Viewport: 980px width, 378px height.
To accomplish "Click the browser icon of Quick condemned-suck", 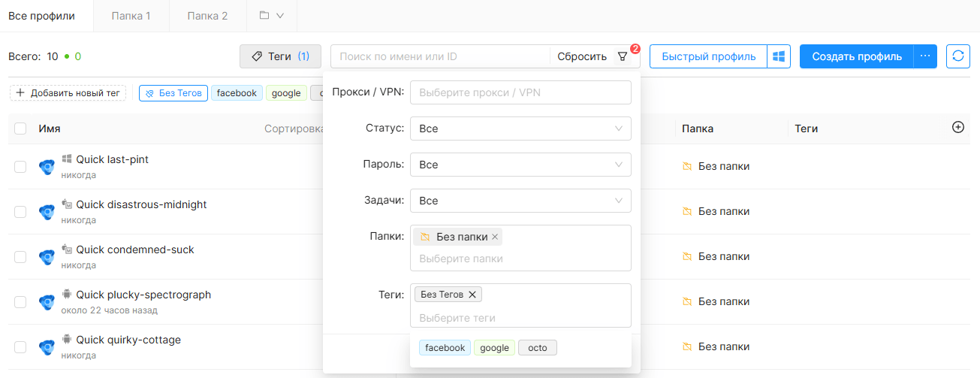I will (47, 257).
